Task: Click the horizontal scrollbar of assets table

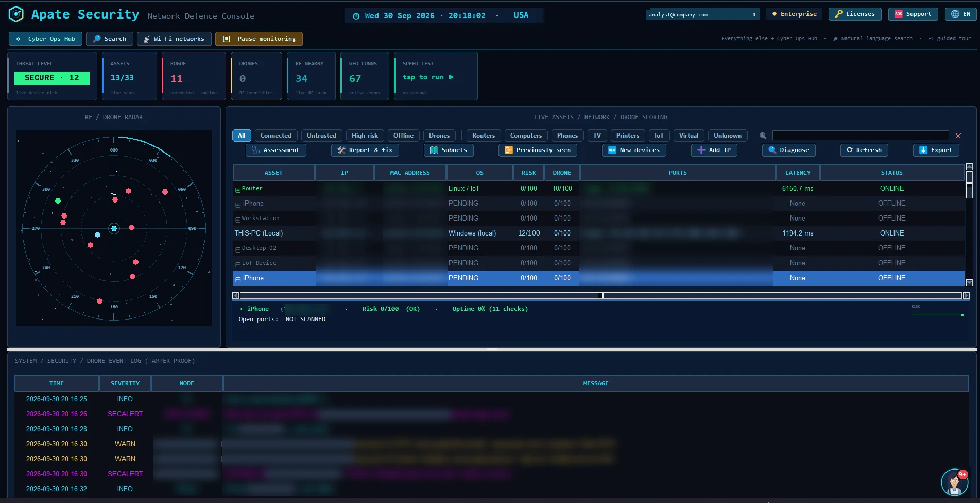Action: (600, 295)
